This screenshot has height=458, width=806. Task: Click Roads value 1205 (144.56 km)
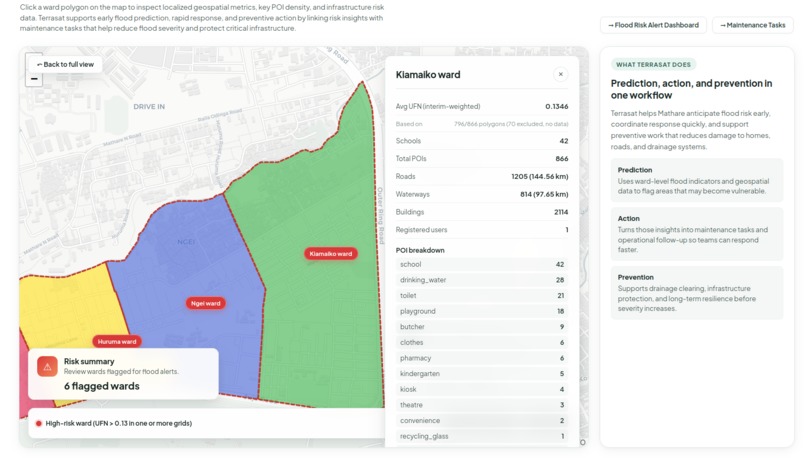tap(540, 176)
